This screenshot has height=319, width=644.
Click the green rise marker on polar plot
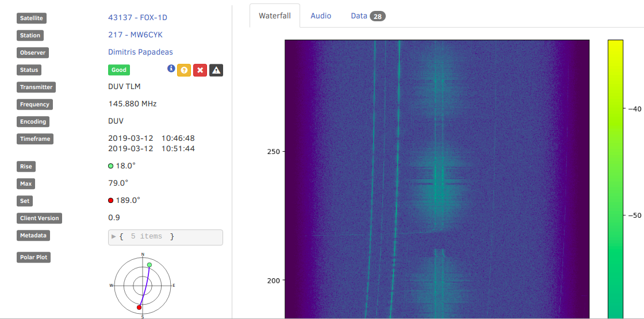click(149, 265)
